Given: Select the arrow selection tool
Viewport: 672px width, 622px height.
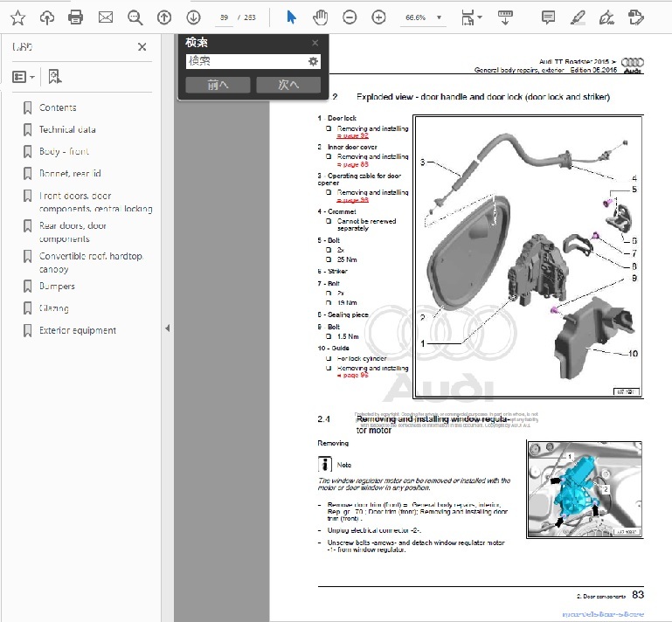Looking at the screenshot, I should click(291, 17).
